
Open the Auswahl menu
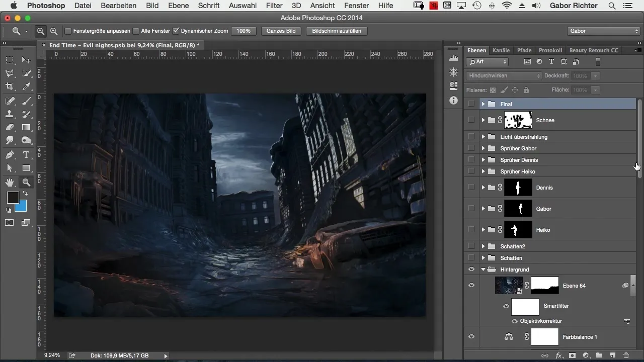[x=243, y=6]
